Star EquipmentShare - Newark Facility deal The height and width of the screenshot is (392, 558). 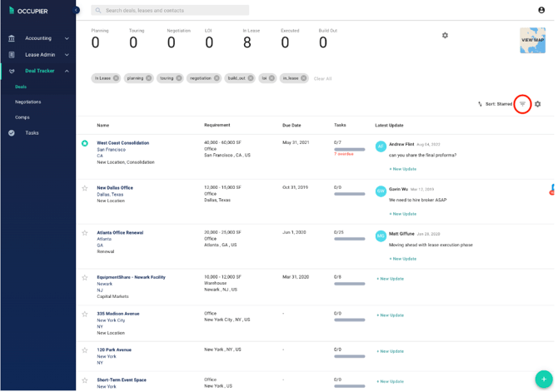(x=85, y=278)
